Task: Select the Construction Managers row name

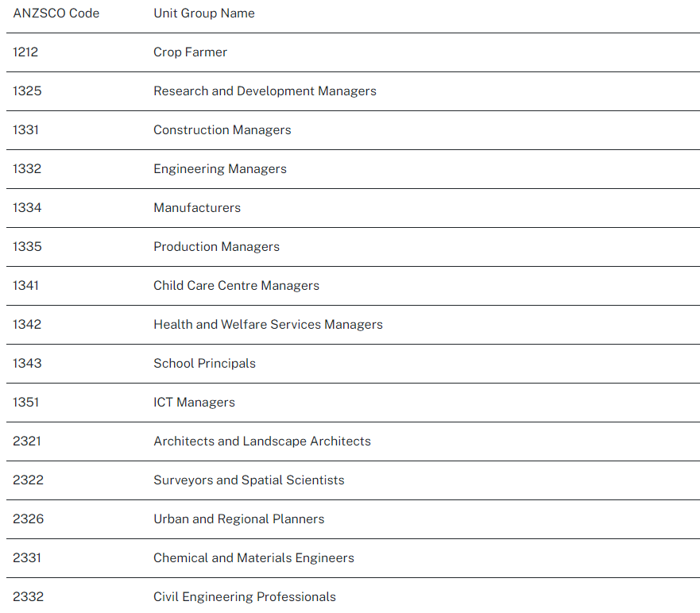Action: tap(222, 130)
